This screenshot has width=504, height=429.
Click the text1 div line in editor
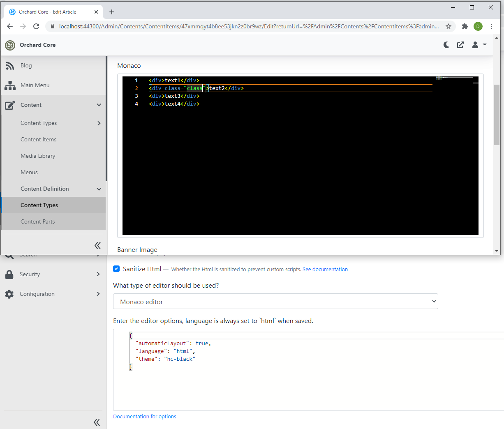point(174,81)
